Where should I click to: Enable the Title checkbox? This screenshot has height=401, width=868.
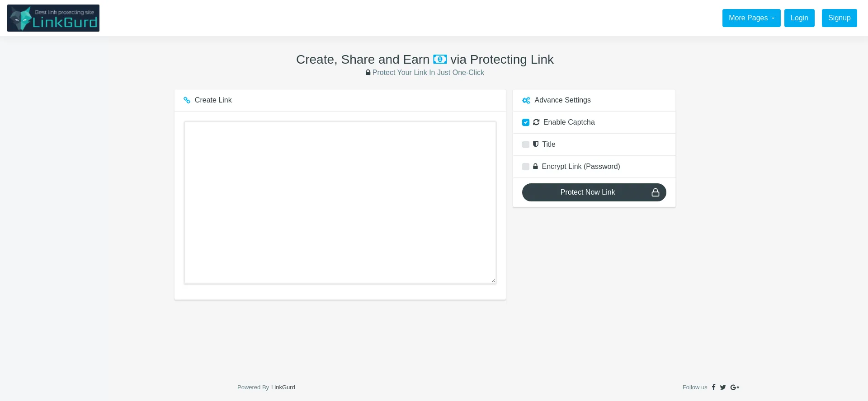pyautogui.click(x=526, y=145)
